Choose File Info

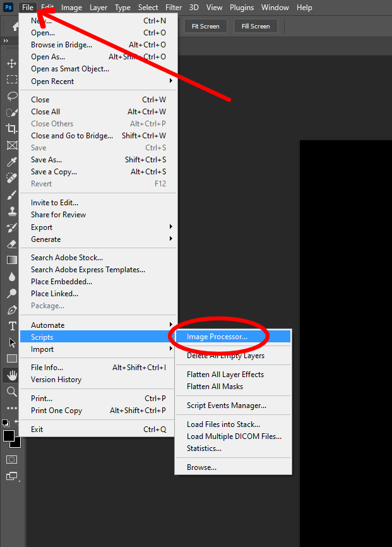tap(98, 368)
